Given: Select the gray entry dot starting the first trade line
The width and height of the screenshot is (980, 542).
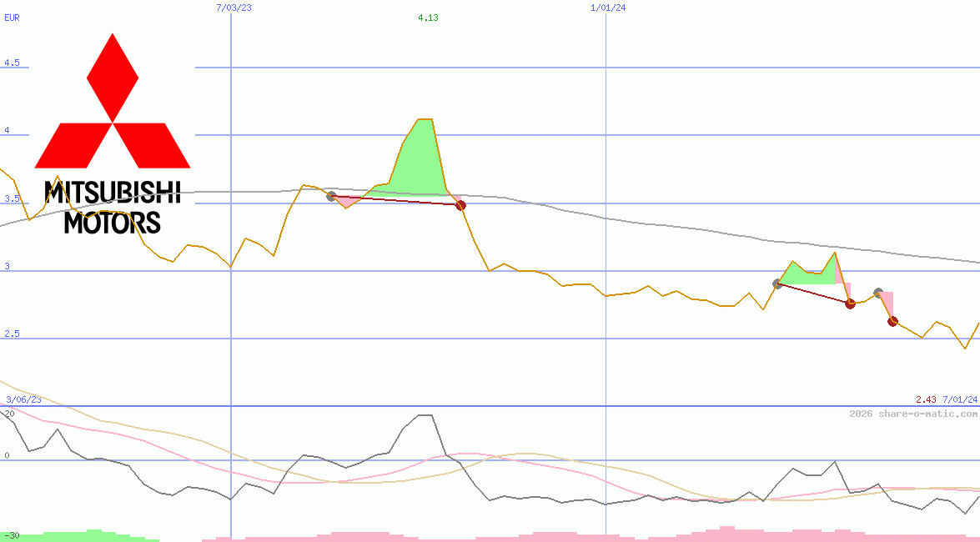Looking at the screenshot, I should (x=331, y=197).
